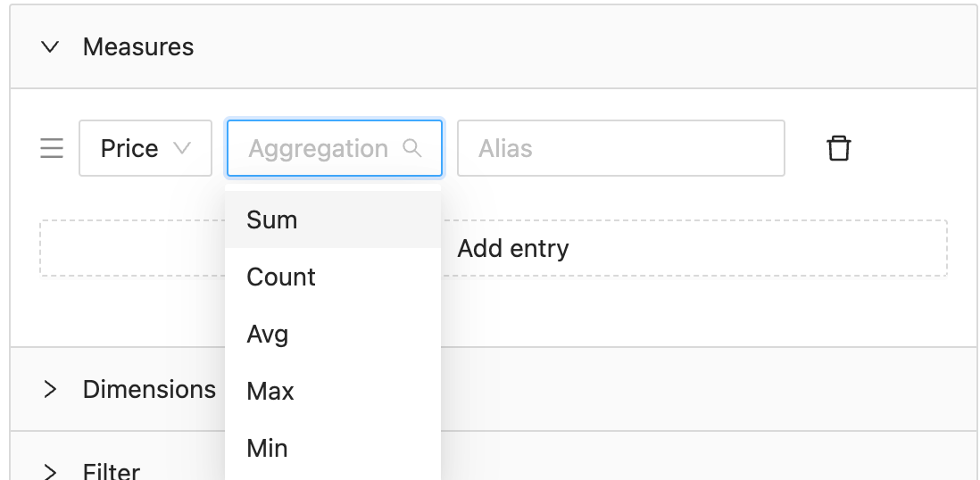980x480 pixels.
Task: Click the magnifier icon in Aggregation field
Action: (411, 148)
